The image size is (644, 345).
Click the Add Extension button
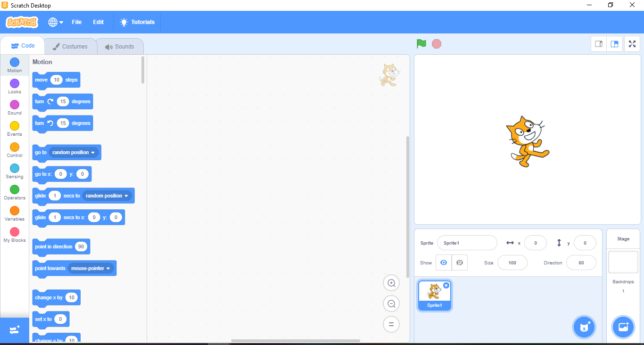tap(14, 330)
